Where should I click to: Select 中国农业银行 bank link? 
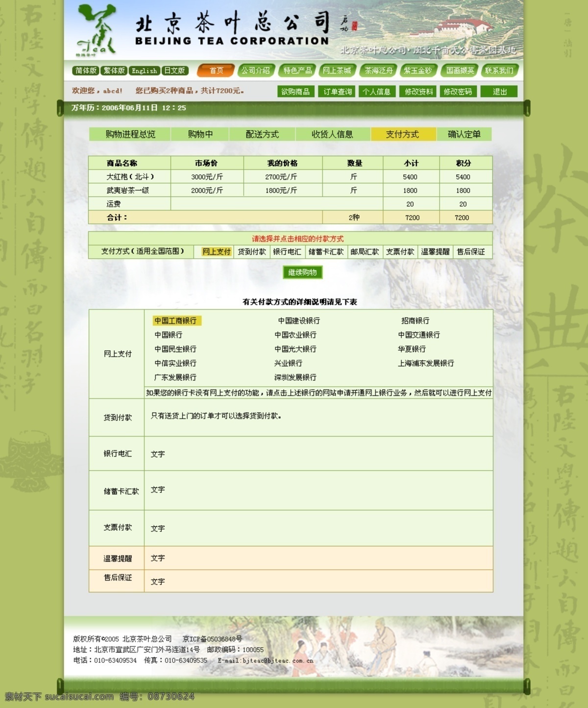pyautogui.click(x=295, y=335)
